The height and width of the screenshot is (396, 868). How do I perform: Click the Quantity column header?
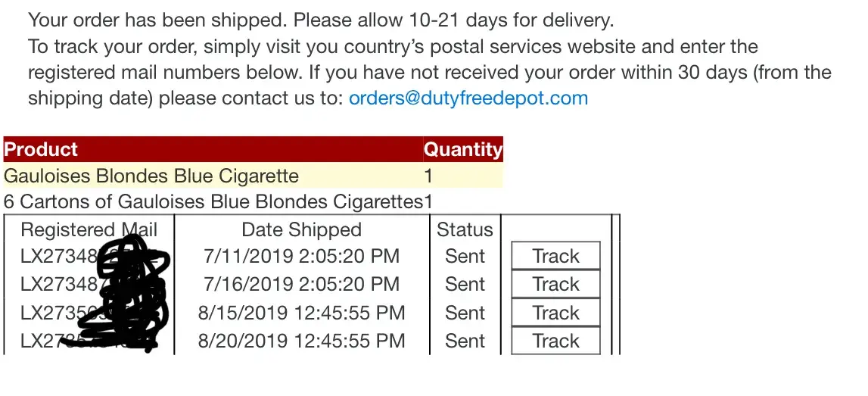click(462, 149)
